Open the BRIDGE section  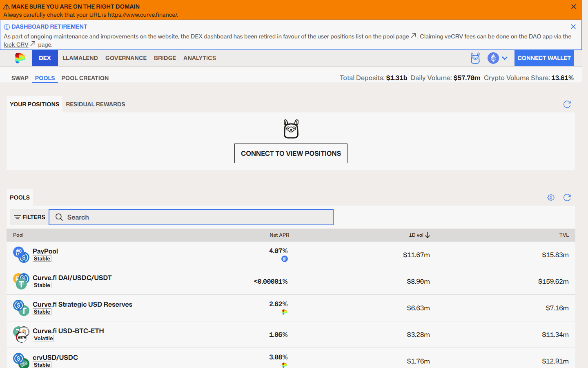coord(165,58)
